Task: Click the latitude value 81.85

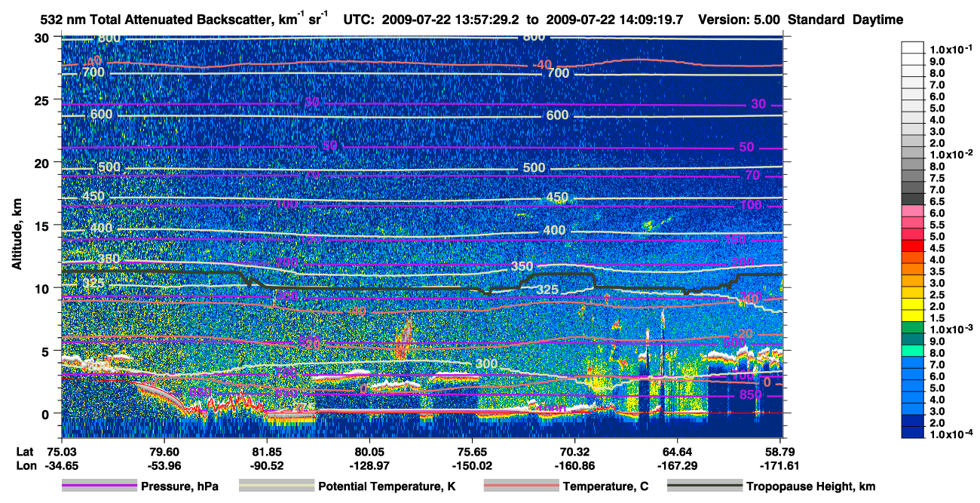Action: pos(266,451)
